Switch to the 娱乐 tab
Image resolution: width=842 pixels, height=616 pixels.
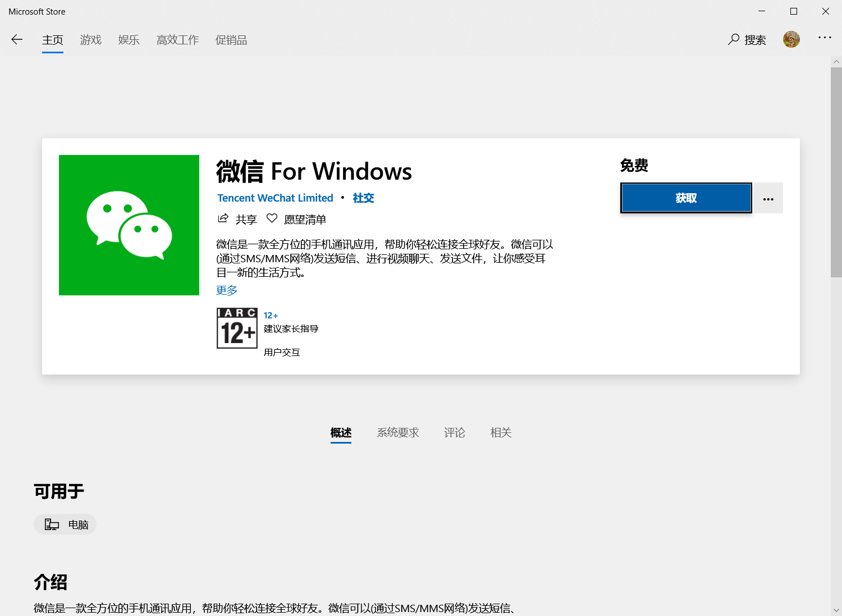tap(129, 40)
